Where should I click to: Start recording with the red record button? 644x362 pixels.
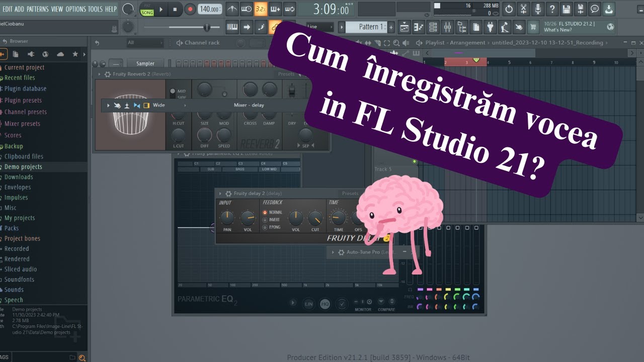(190, 9)
